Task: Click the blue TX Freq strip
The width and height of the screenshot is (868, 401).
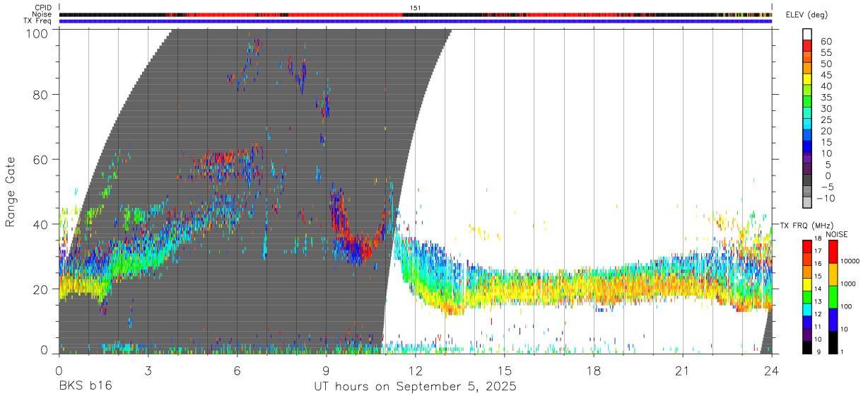Action: [x=415, y=21]
